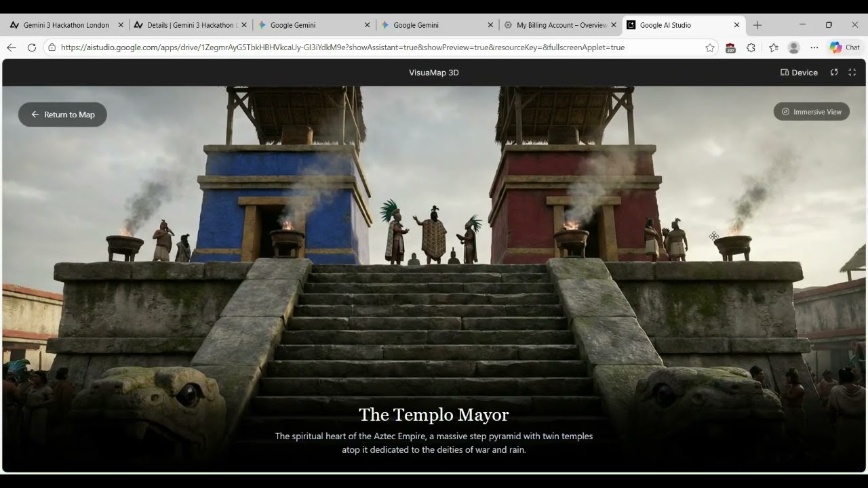The height and width of the screenshot is (488, 868).
Task: Open the browser profile avatar
Action: click(793, 47)
